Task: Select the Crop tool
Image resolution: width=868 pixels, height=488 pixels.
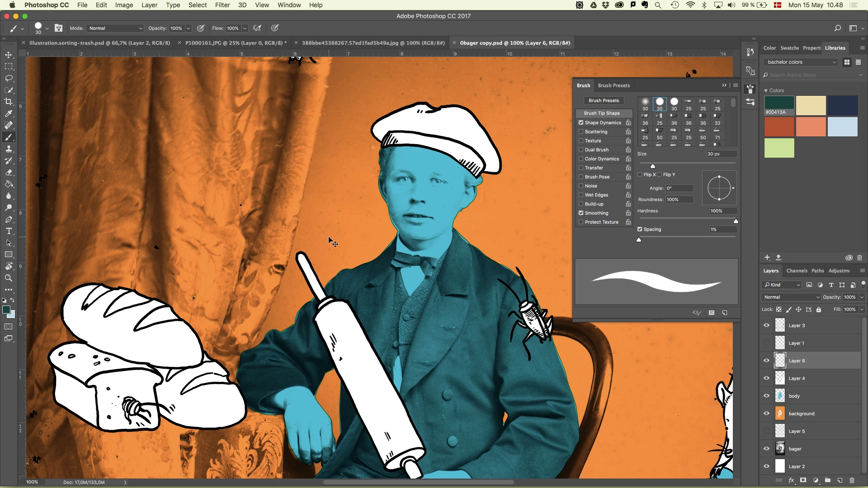Action: [9, 102]
